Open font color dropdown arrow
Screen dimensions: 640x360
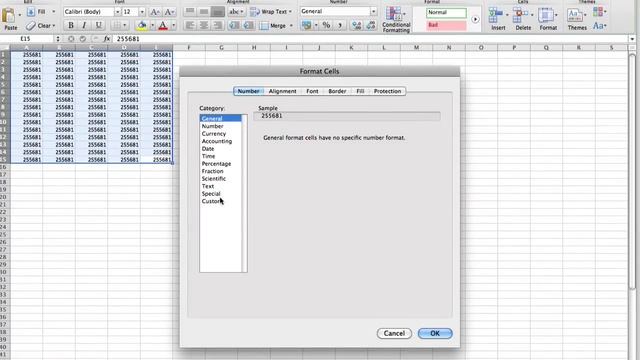pyautogui.click(x=173, y=25)
